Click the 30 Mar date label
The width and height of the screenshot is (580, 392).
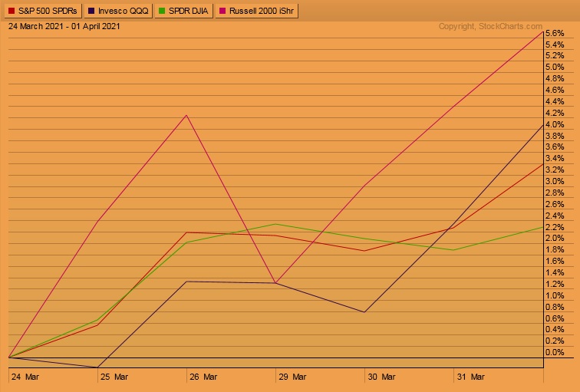click(382, 377)
